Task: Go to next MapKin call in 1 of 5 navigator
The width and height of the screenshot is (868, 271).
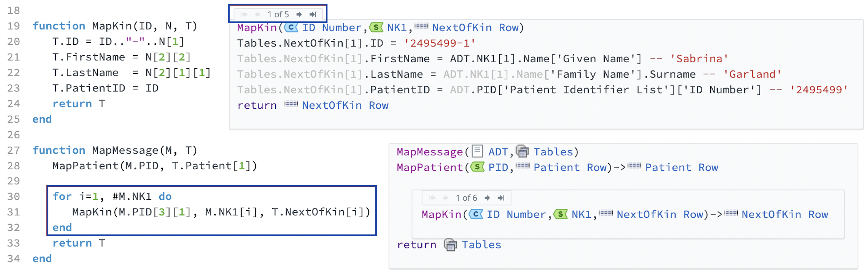Action: (298, 14)
